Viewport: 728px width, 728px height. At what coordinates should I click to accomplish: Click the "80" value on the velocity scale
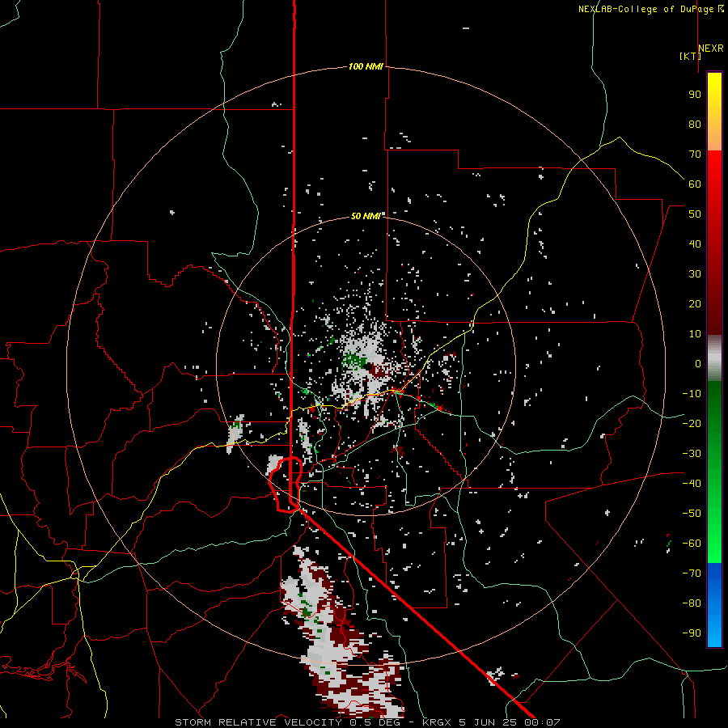pyautogui.click(x=695, y=125)
